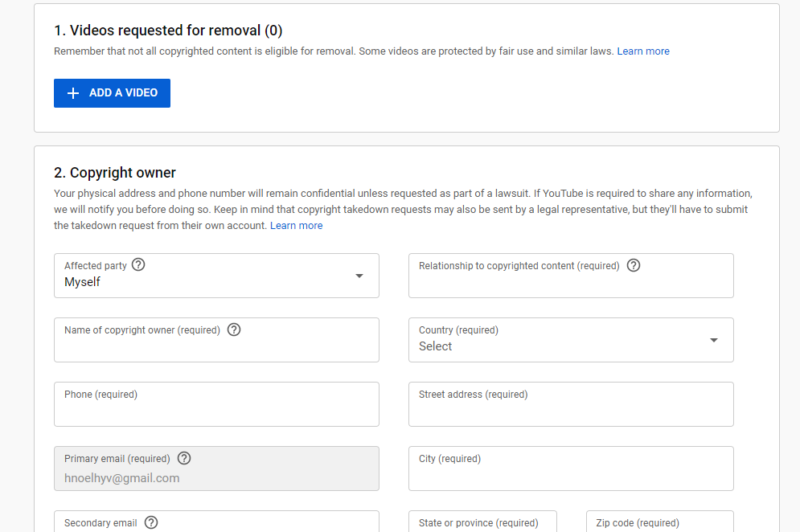Click help icon next to Affected party

click(138, 264)
